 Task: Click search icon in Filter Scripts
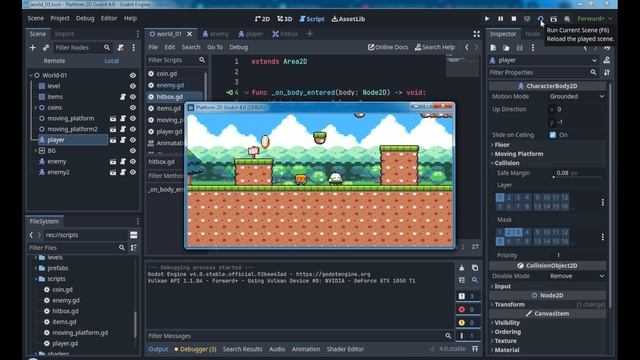click(202, 60)
